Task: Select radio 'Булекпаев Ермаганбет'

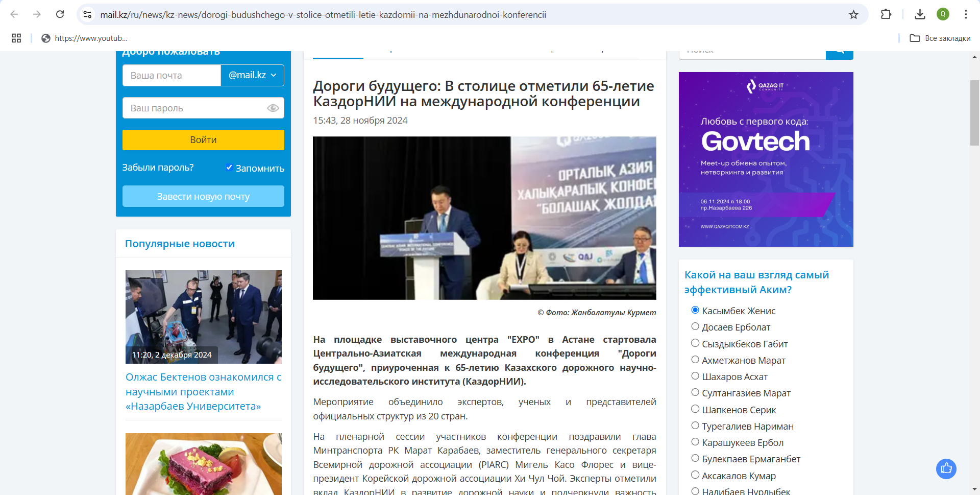Action: [x=695, y=458]
